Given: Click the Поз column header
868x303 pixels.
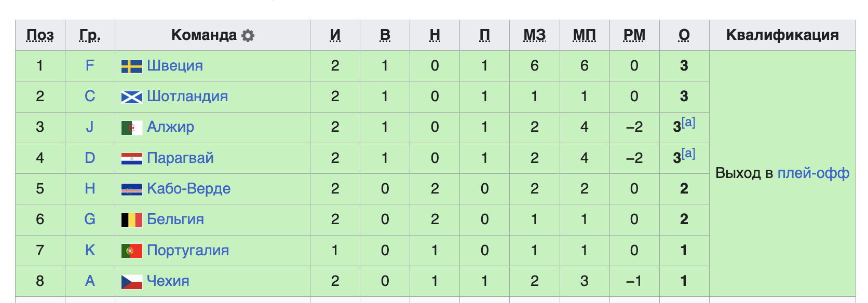Looking at the screenshot, I should tap(40, 35).
